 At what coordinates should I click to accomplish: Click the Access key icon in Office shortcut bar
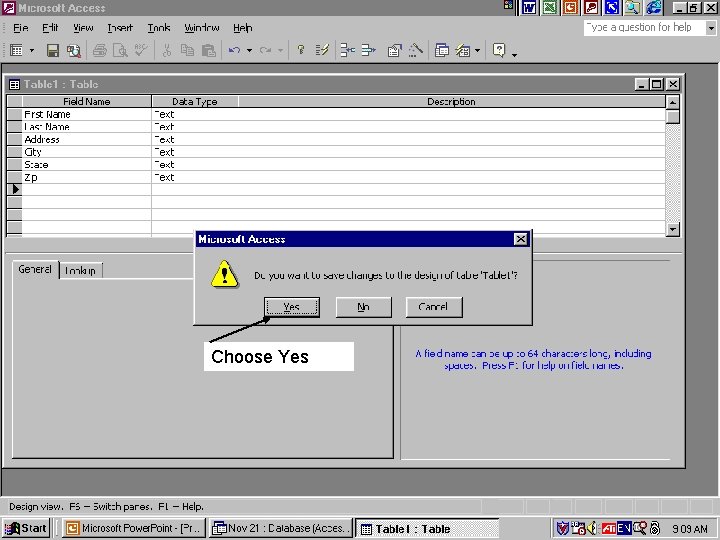[x=591, y=7]
